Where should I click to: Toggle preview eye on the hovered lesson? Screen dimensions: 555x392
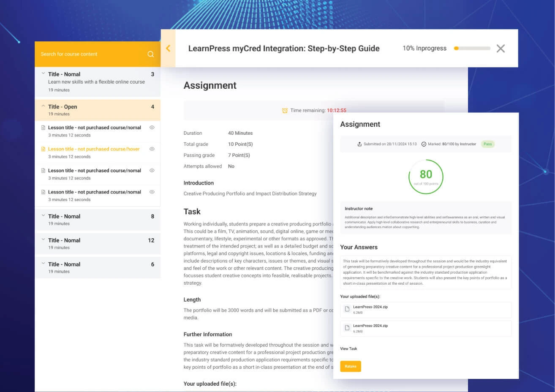coord(152,149)
